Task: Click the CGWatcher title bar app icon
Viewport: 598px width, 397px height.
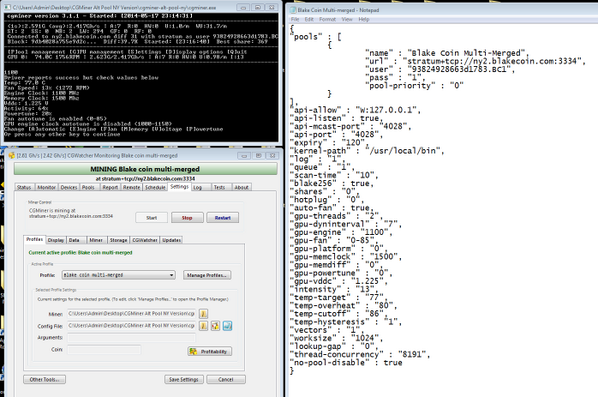Action: (x=11, y=156)
